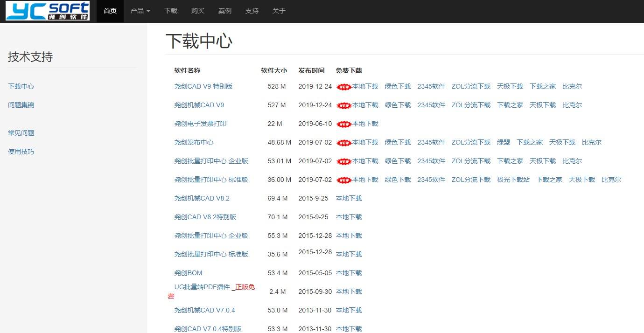Click 本地下载 for 尧创BOM
This screenshot has height=333, width=644.
(x=349, y=273)
